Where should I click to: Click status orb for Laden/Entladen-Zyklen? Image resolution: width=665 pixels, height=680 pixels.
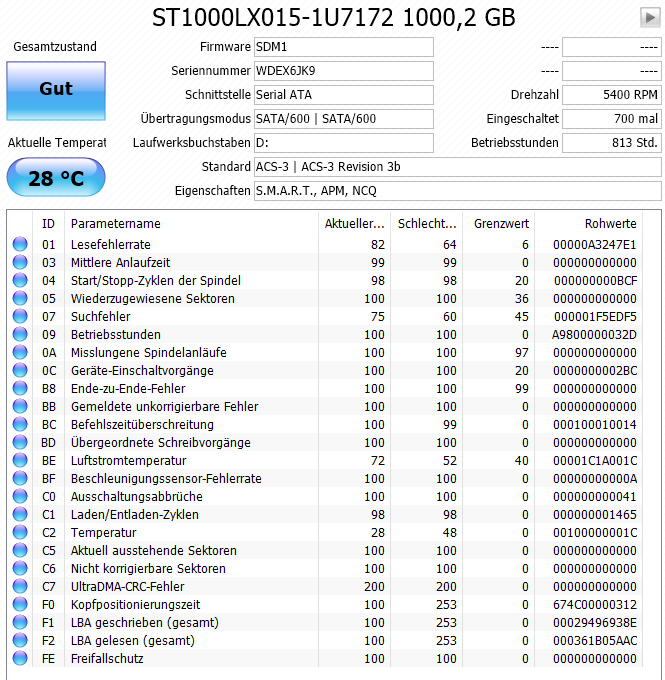click(20, 514)
